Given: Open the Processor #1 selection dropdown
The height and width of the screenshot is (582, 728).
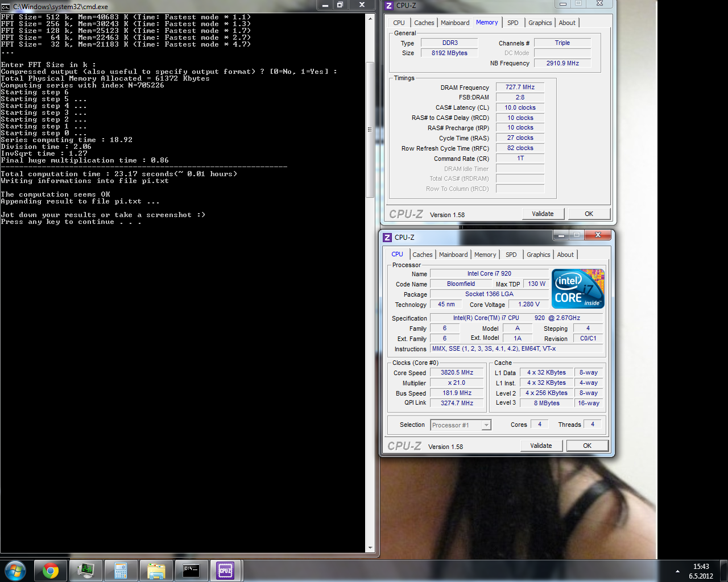Looking at the screenshot, I should [x=461, y=425].
